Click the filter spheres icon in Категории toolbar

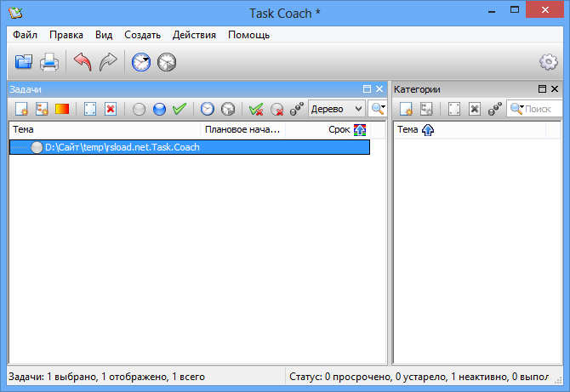[495, 109]
